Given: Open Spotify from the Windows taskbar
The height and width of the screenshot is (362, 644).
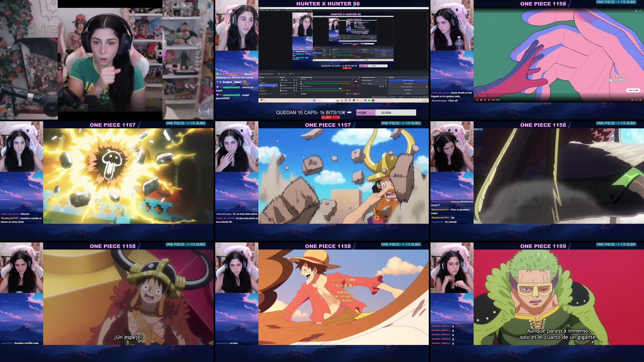Looking at the screenshot, I should [x=369, y=100].
